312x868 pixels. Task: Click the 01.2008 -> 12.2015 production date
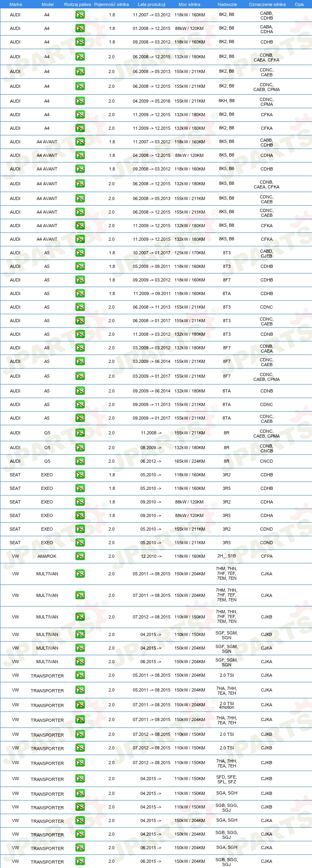(x=152, y=28)
